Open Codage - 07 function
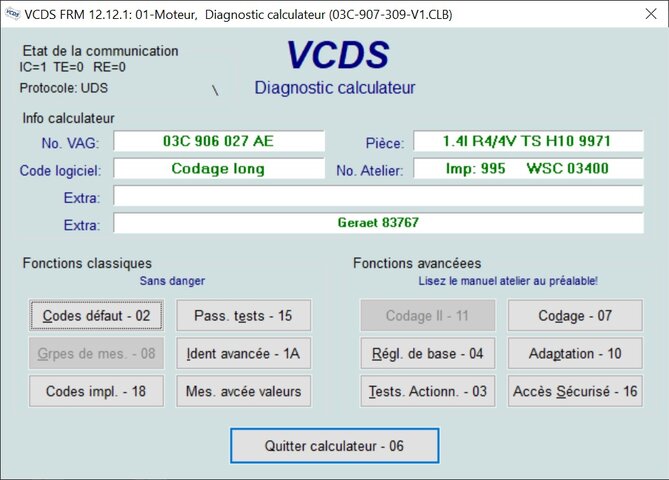Image resolution: width=669 pixels, height=480 pixels. pos(575,315)
